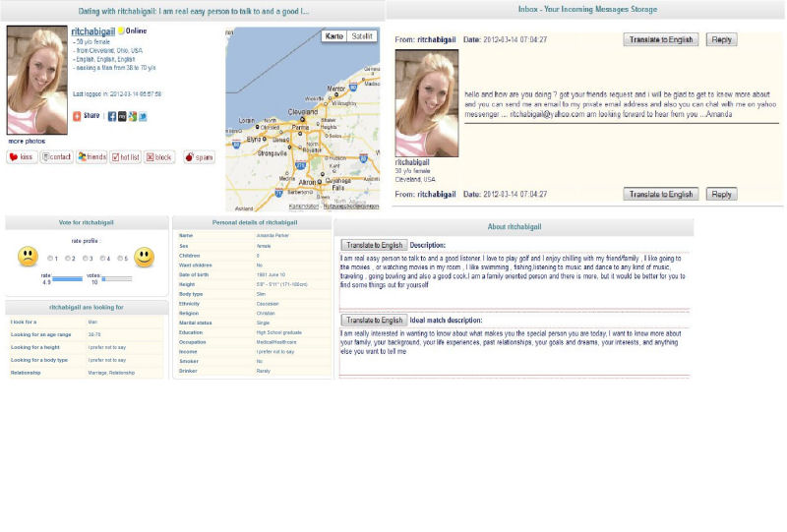This screenshot has height=532, width=787.
Task: Translate the Description text to English
Action: (x=375, y=245)
